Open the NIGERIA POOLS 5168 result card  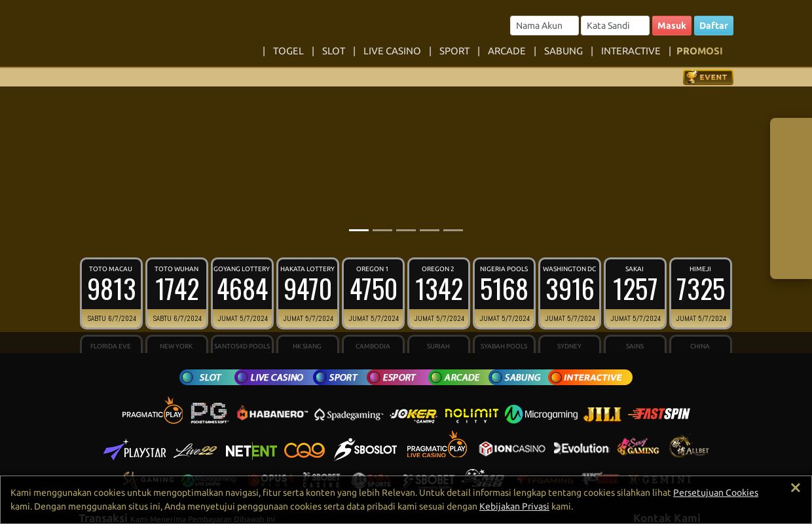(504, 293)
